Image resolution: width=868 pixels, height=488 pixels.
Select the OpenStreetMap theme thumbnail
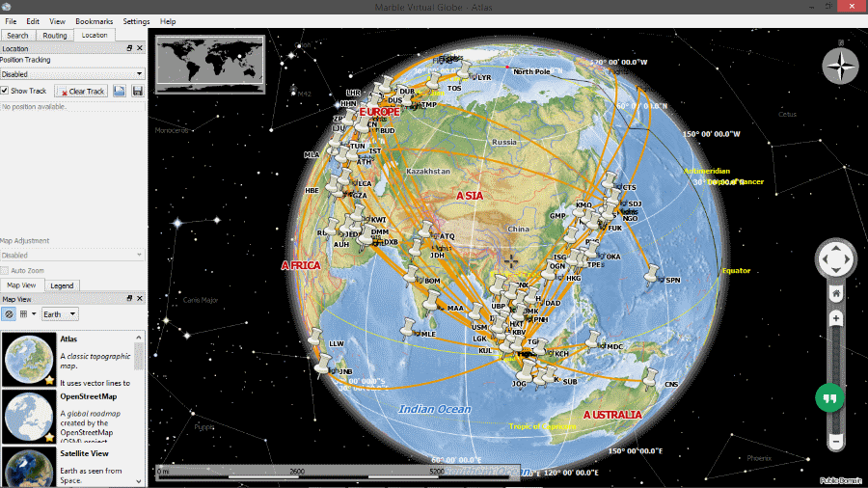[29, 417]
